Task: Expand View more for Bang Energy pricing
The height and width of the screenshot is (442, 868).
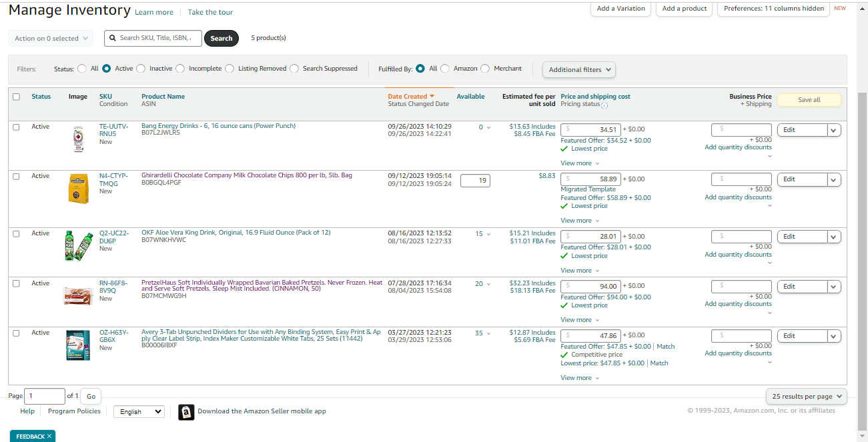Action: [580, 163]
